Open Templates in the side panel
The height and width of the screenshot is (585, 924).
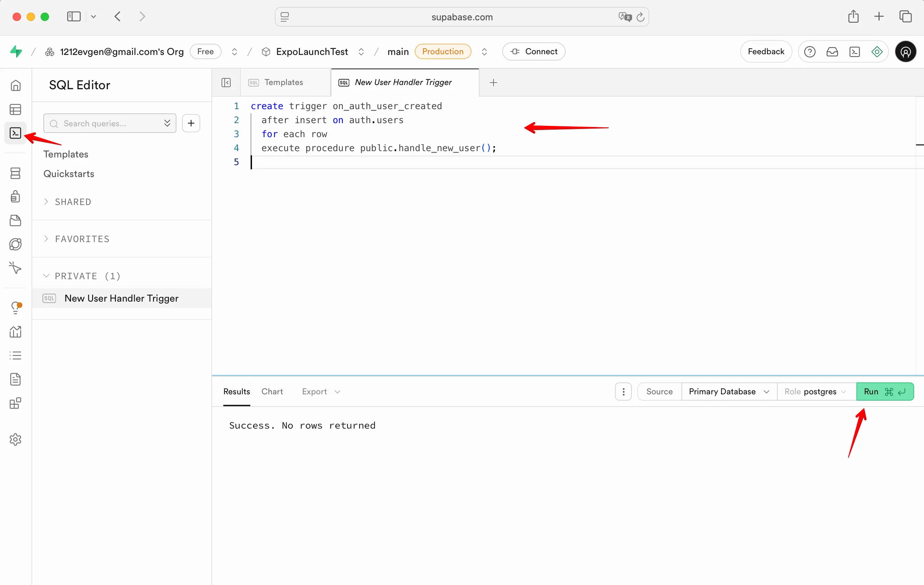pyautogui.click(x=65, y=154)
